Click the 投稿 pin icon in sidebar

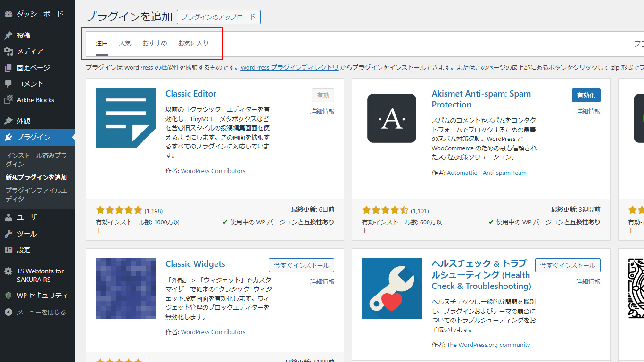pos(8,35)
